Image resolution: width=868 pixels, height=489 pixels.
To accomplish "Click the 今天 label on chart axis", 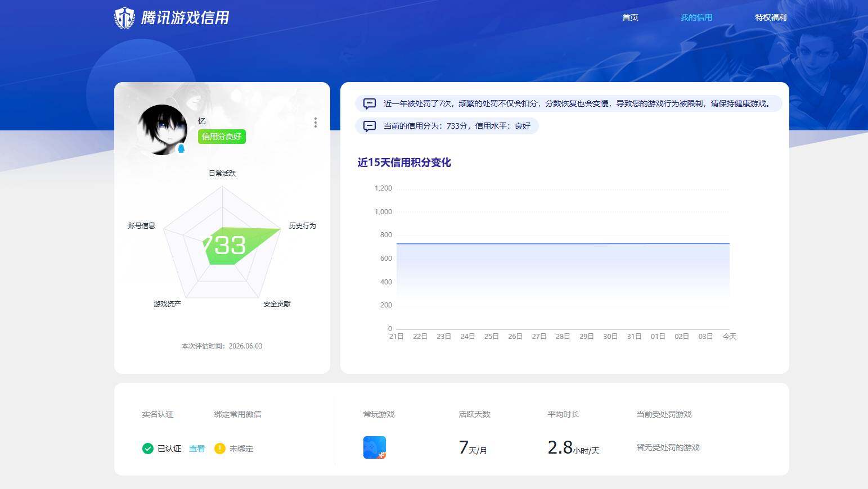I will click(730, 336).
